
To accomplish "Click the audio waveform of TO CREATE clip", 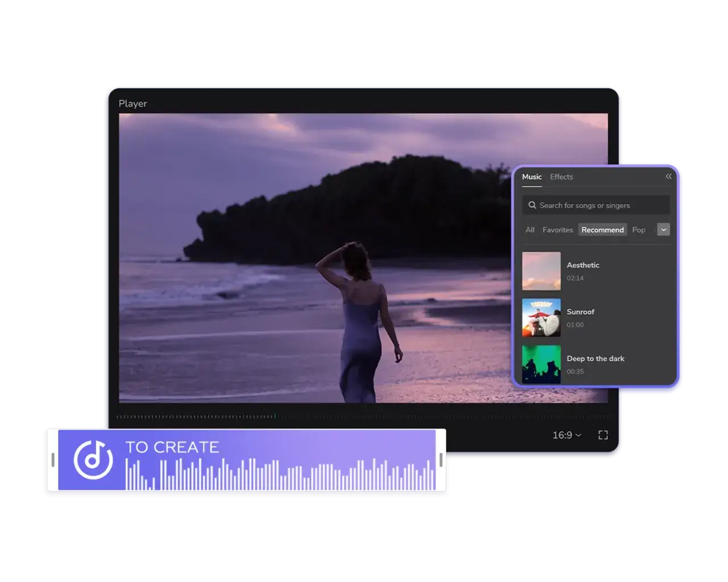I will click(279, 475).
